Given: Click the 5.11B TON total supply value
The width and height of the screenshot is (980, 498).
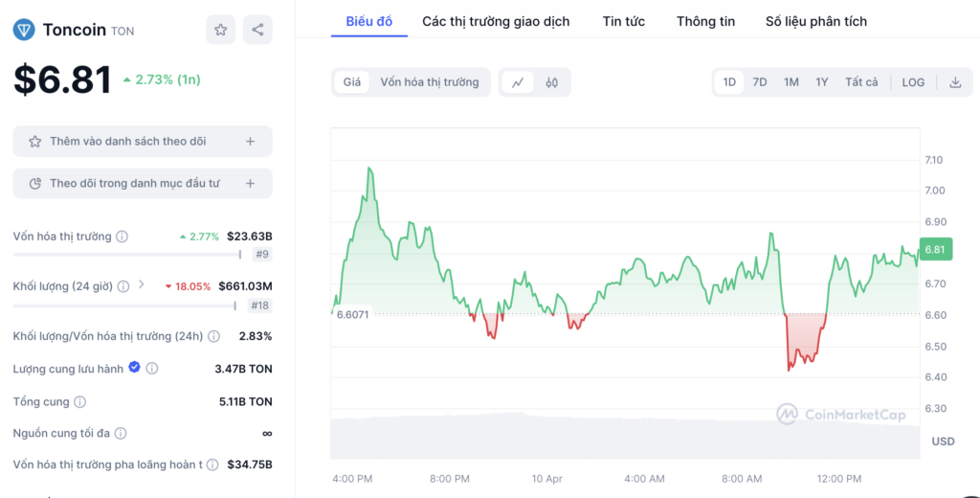Looking at the screenshot, I should (246, 401).
